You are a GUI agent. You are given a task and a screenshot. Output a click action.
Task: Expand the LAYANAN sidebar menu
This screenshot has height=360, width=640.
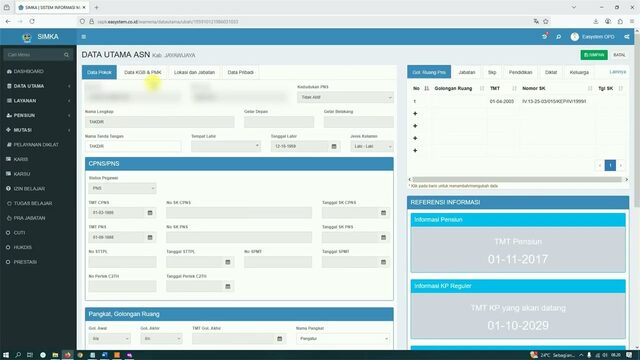click(x=38, y=101)
